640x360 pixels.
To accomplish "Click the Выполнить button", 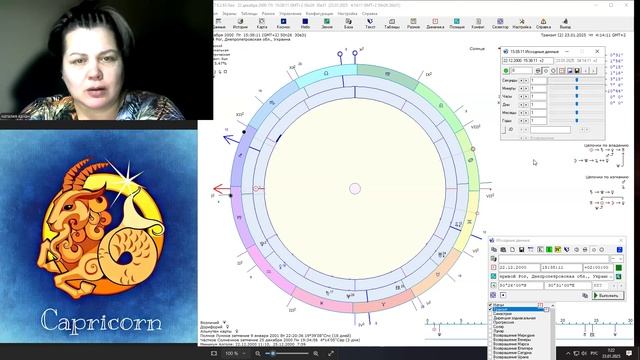I will (608, 295).
